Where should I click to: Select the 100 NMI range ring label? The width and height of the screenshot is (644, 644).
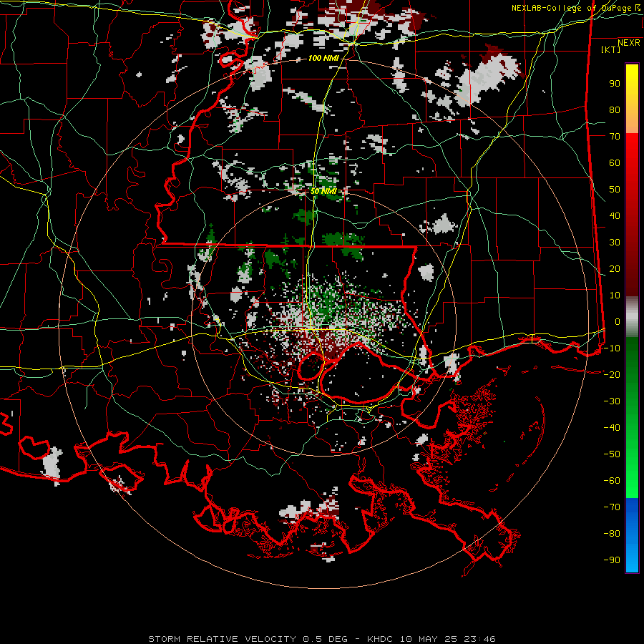pyautogui.click(x=323, y=58)
